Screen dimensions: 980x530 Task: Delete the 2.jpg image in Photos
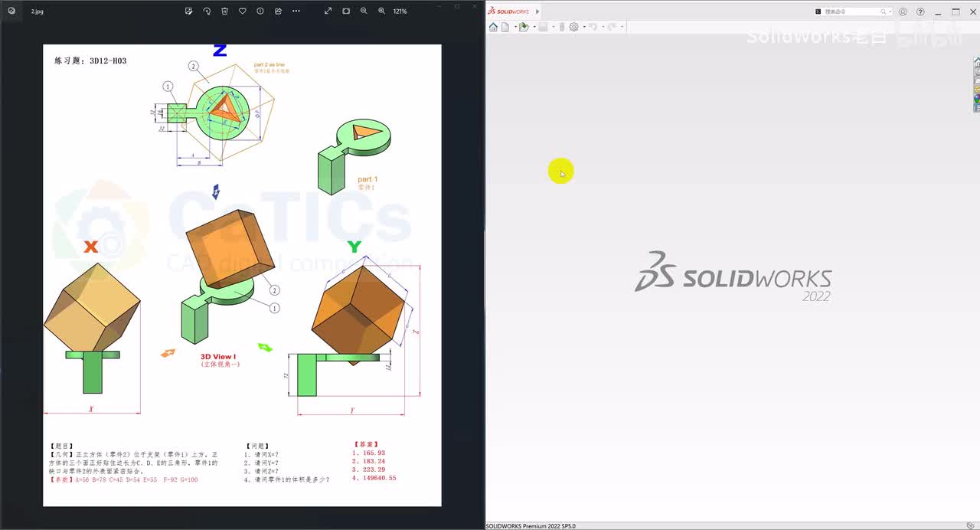[224, 11]
